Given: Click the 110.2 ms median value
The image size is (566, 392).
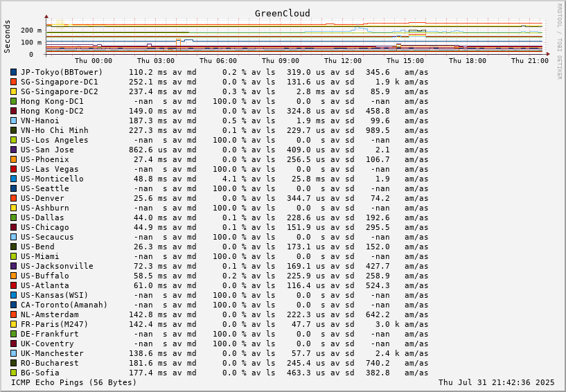Looking at the screenshot, I should tap(148, 72).
